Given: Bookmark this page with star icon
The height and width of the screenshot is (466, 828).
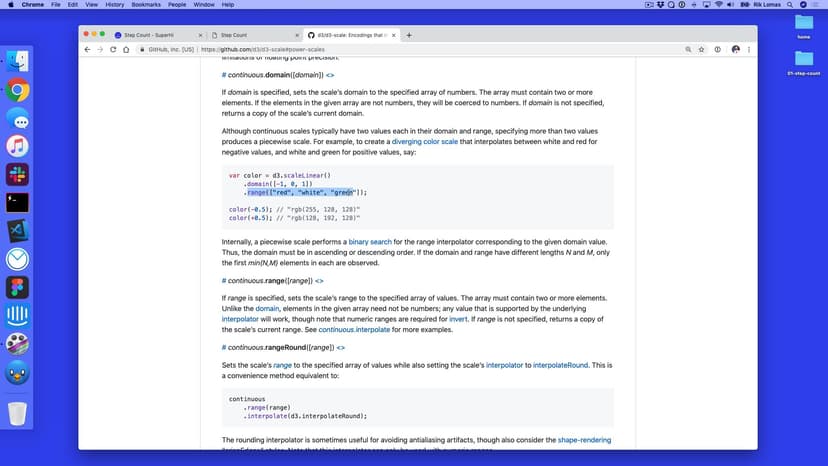Looking at the screenshot, I should click(701, 49).
